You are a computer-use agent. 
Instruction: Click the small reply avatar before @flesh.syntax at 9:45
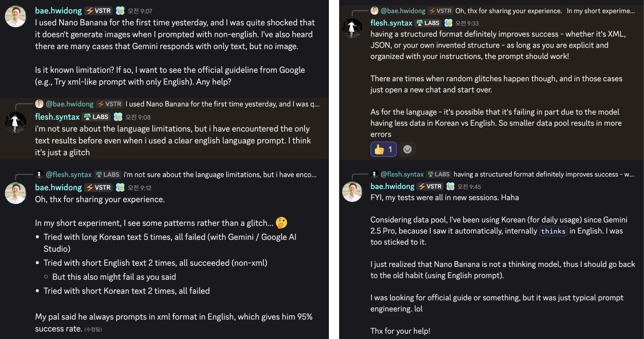(374, 174)
